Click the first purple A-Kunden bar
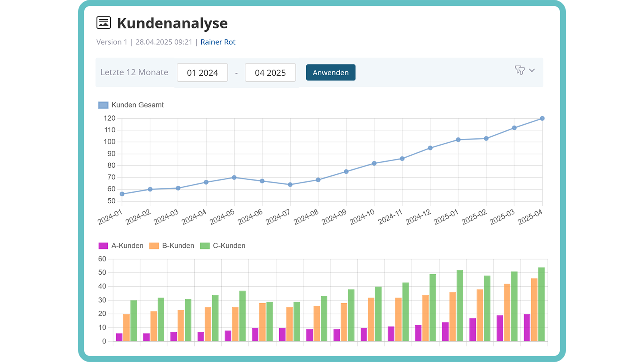Viewport: 644px width, 362px height. pyautogui.click(x=119, y=337)
